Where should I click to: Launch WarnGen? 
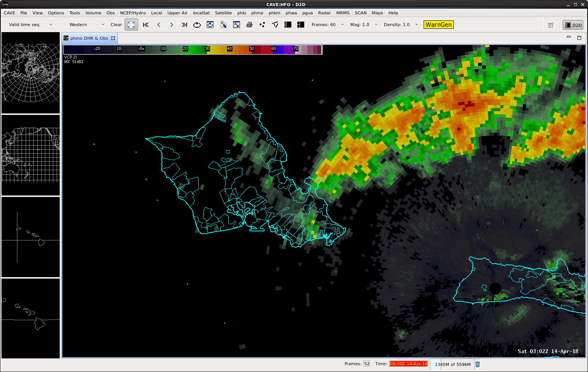click(x=438, y=25)
